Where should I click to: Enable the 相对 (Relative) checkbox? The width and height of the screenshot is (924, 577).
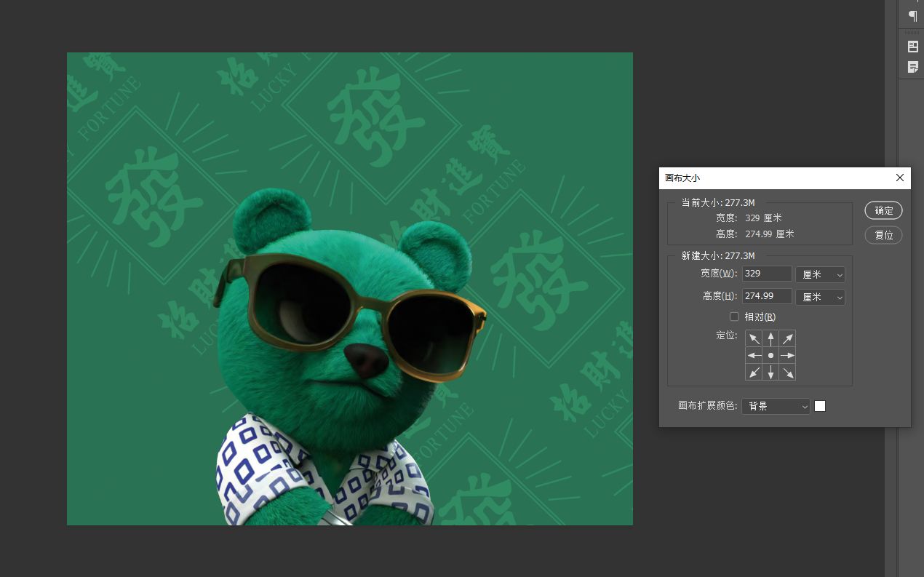[x=734, y=317]
